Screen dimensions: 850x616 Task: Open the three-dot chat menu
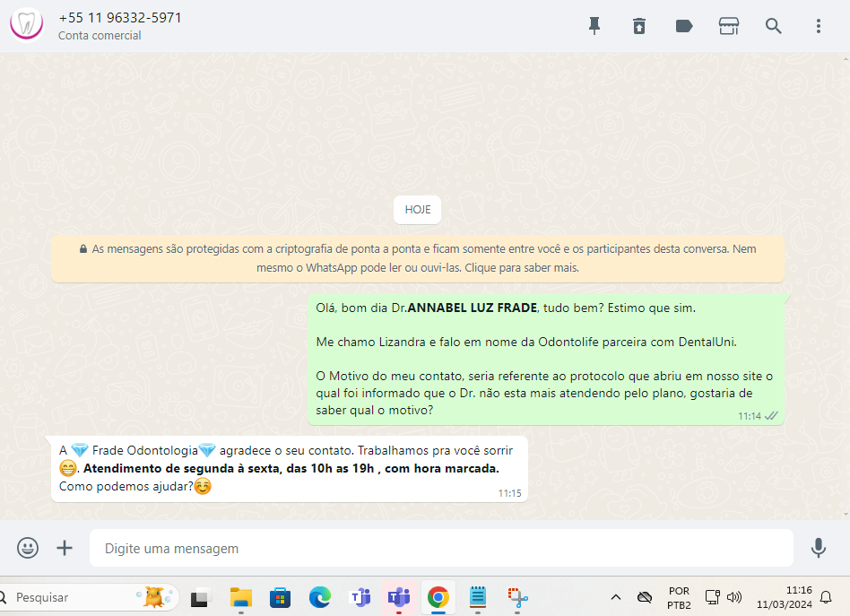click(819, 26)
